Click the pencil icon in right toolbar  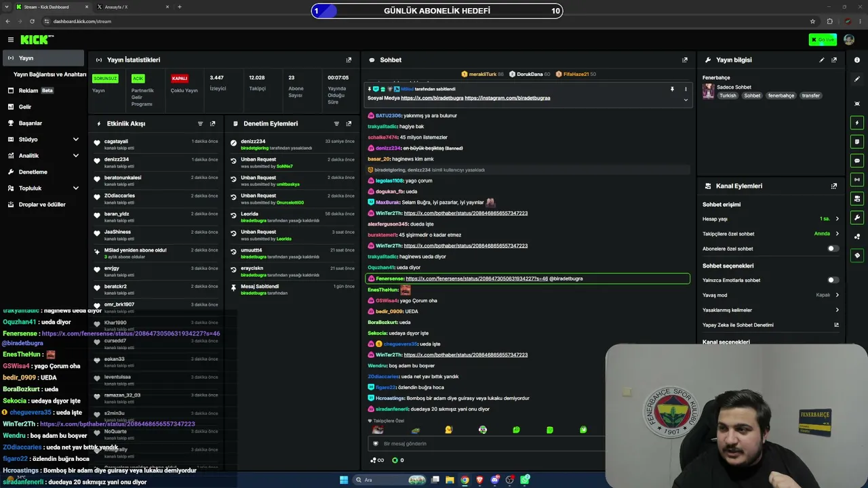pos(857,79)
